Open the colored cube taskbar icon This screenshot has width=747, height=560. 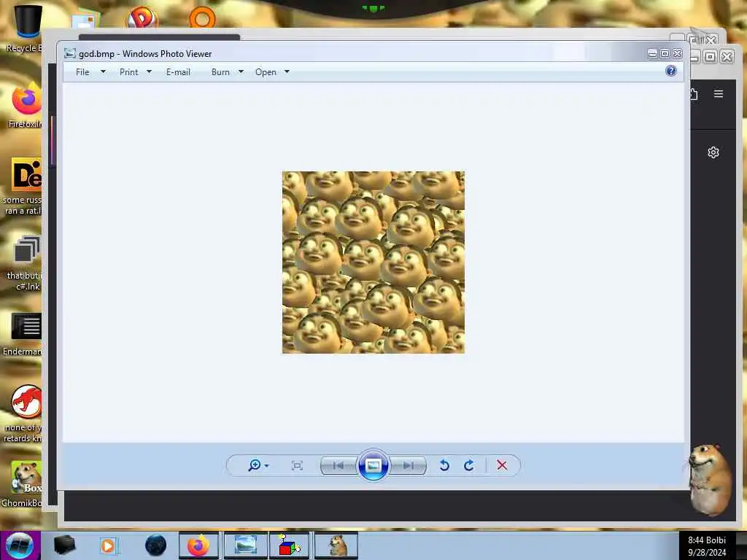[x=290, y=545]
